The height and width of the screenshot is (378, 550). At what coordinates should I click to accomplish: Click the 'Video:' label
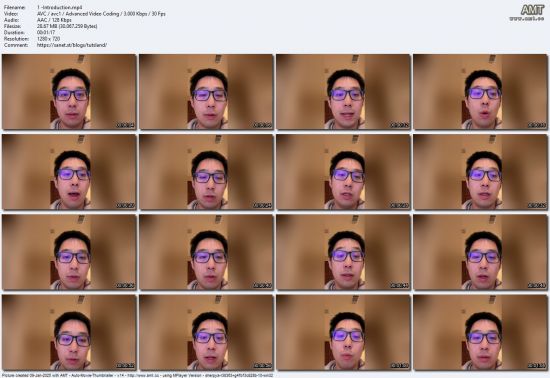(x=11, y=14)
